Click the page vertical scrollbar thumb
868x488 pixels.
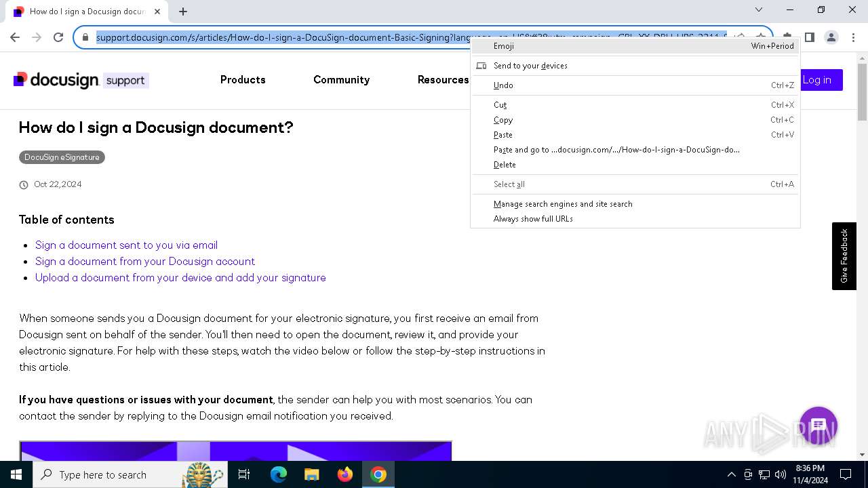click(862, 92)
